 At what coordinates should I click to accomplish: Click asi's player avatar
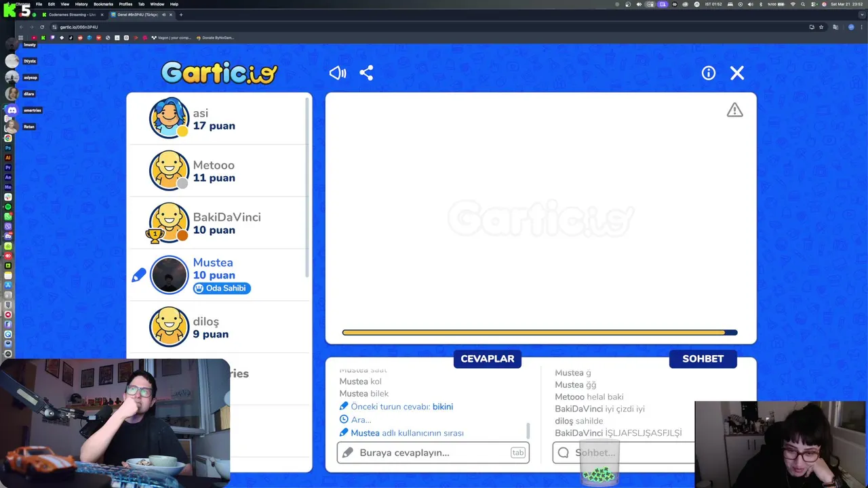(x=169, y=118)
